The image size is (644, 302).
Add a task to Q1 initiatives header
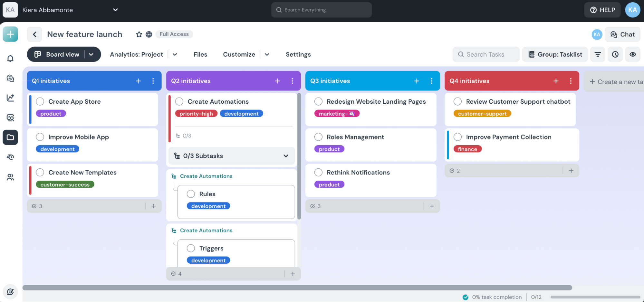138,81
